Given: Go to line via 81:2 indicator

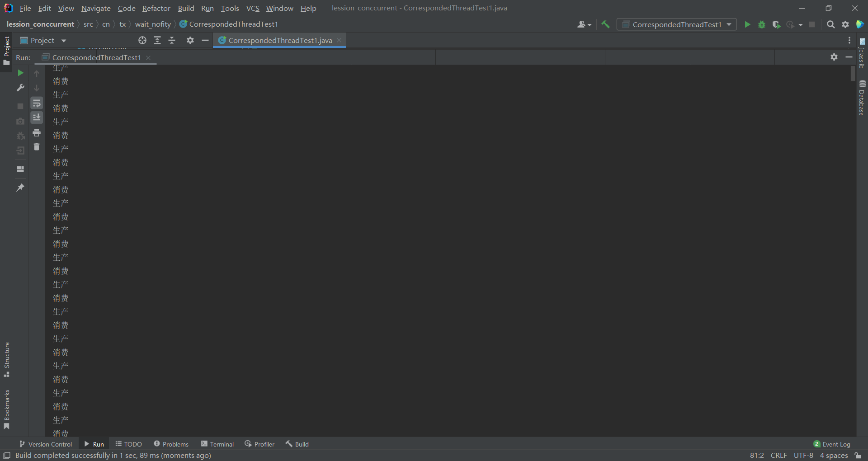Looking at the screenshot, I should pyautogui.click(x=757, y=456).
